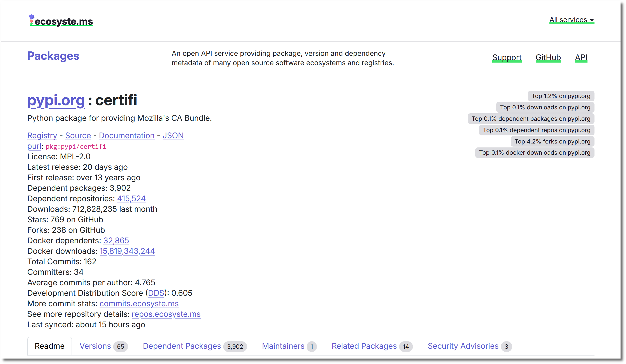Image resolution: width=626 pixels, height=364 pixels.
Task: Open the Documentation link
Action: [x=126, y=136]
